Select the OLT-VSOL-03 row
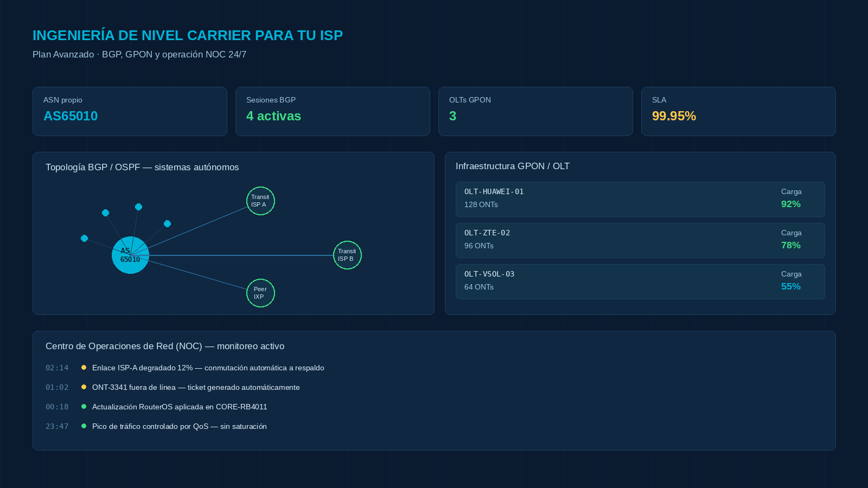868x488 pixels. tap(640, 281)
